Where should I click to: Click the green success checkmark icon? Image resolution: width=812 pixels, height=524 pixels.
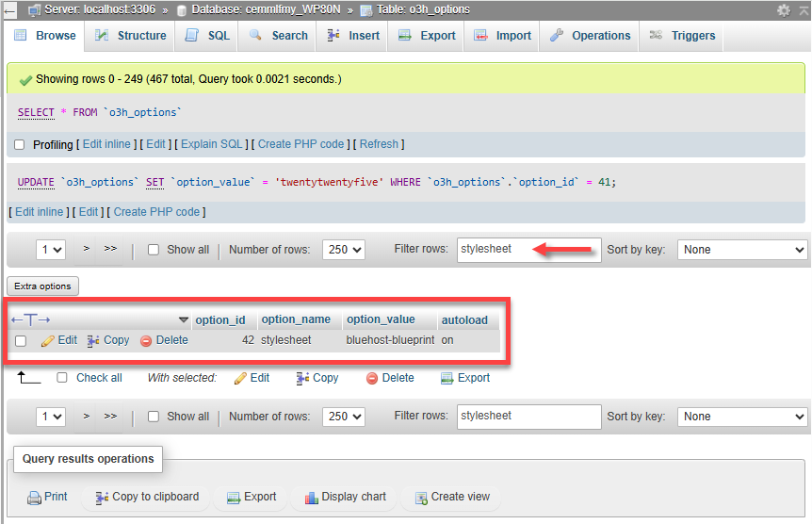coord(25,80)
